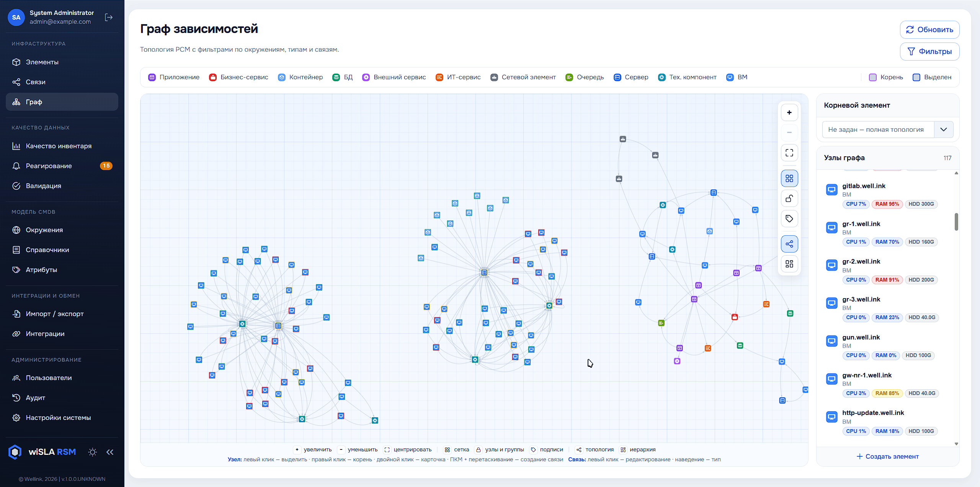980x487 pixels.
Task: Click the logout icon next to admin email
Action: pos(109,17)
